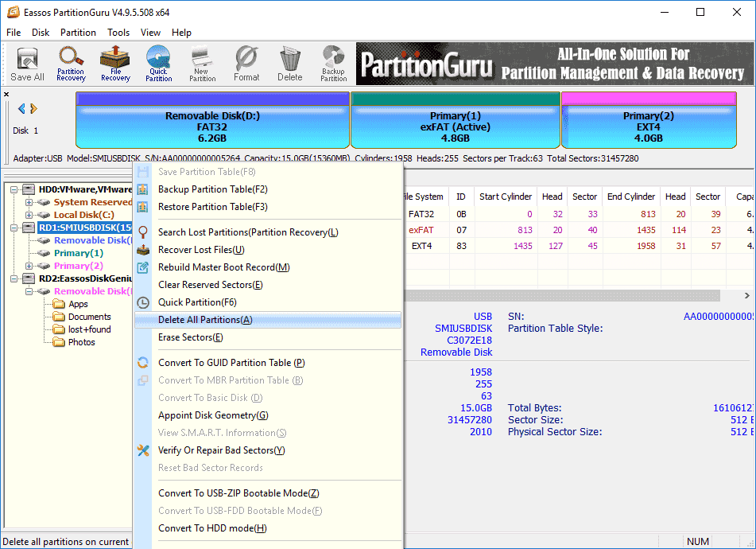Image resolution: width=756 pixels, height=549 pixels.
Task: Choose Appoint Disk Geometry(G)
Action: coord(268,415)
